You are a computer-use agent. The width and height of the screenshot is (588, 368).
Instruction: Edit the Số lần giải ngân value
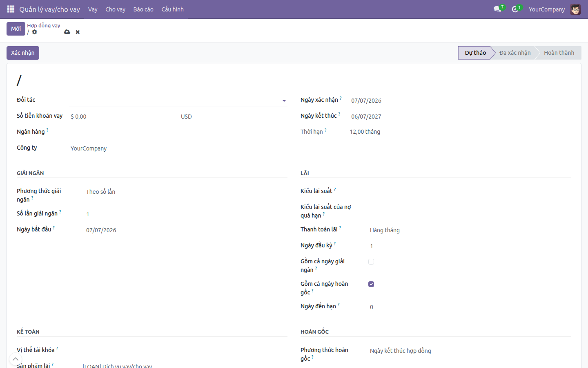186,214
